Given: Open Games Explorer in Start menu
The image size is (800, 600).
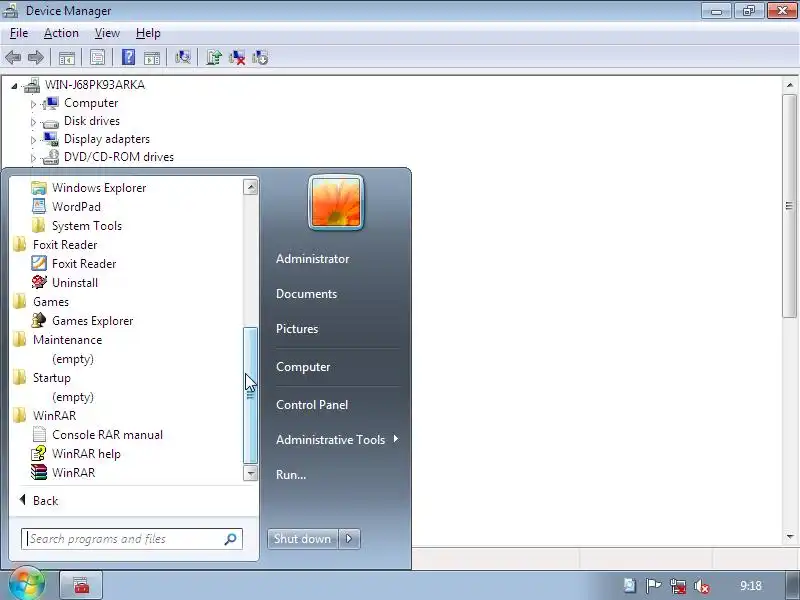Looking at the screenshot, I should coord(92,321).
